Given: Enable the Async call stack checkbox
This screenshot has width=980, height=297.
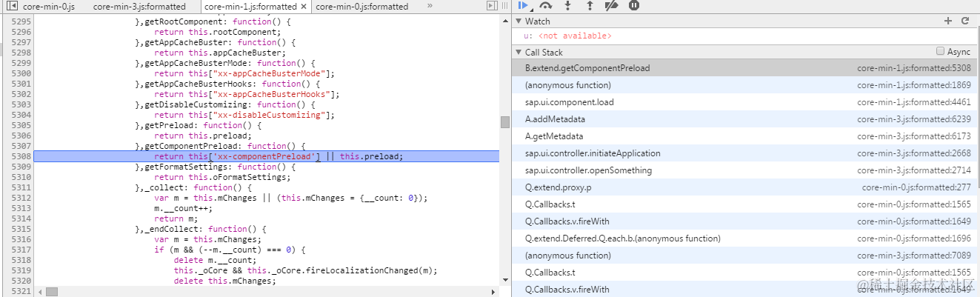Looking at the screenshot, I should pyautogui.click(x=940, y=52).
